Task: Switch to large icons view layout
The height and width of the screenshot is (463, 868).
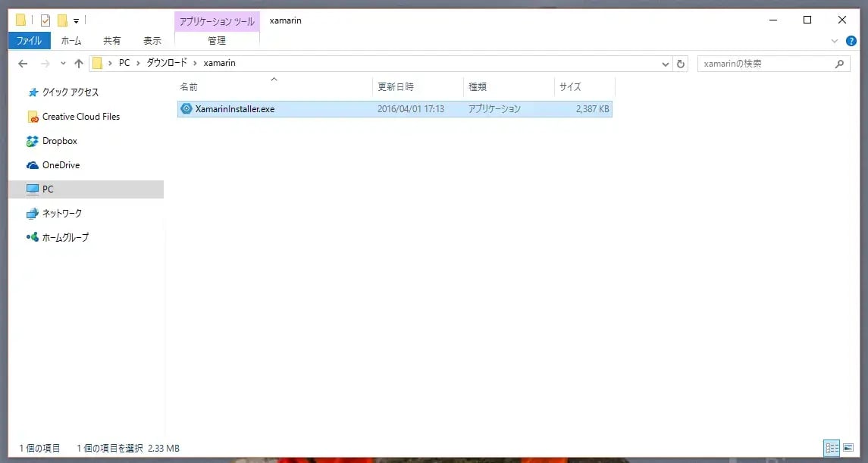Action: (848, 448)
